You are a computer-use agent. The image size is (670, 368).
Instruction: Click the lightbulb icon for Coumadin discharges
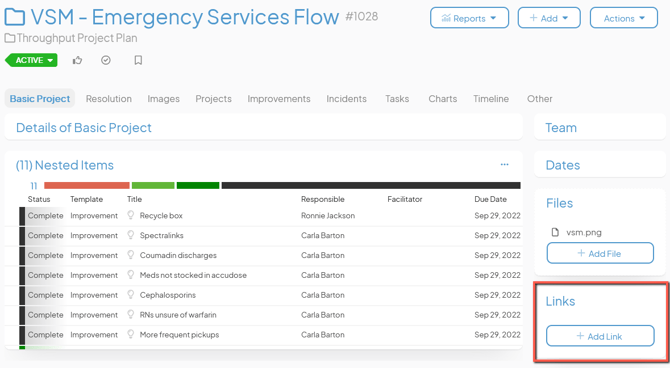[131, 255]
